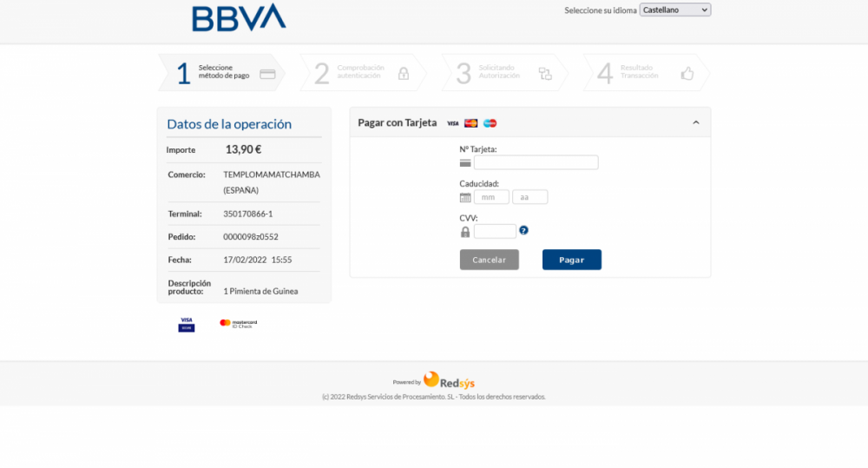
Task: Click the CVV help question mark icon
Action: [x=523, y=231]
